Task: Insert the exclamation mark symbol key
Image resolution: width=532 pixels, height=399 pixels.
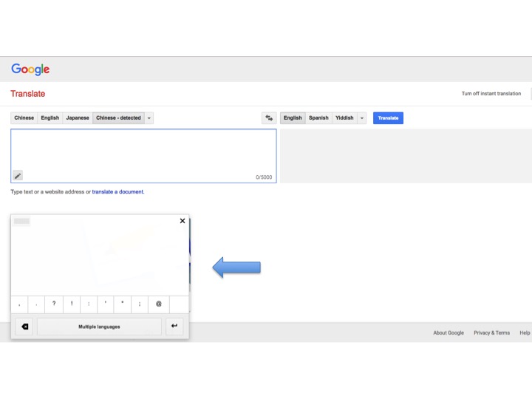Action: tap(72, 304)
